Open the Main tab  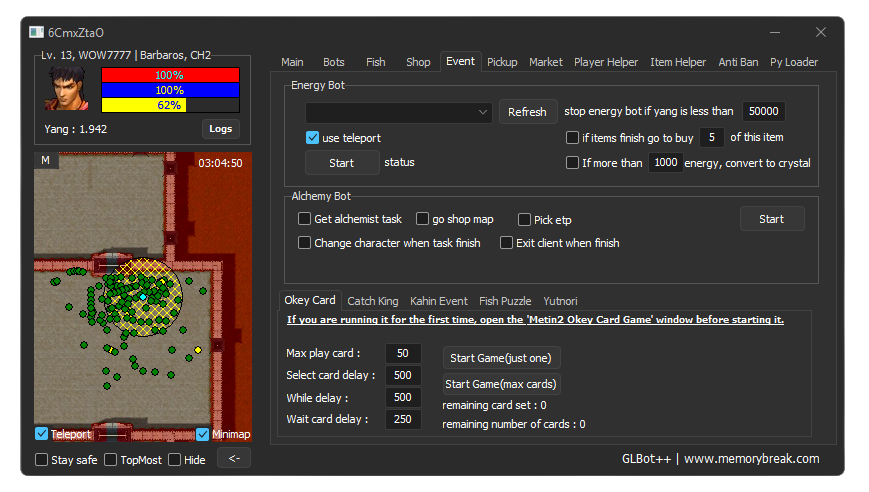pyautogui.click(x=292, y=62)
